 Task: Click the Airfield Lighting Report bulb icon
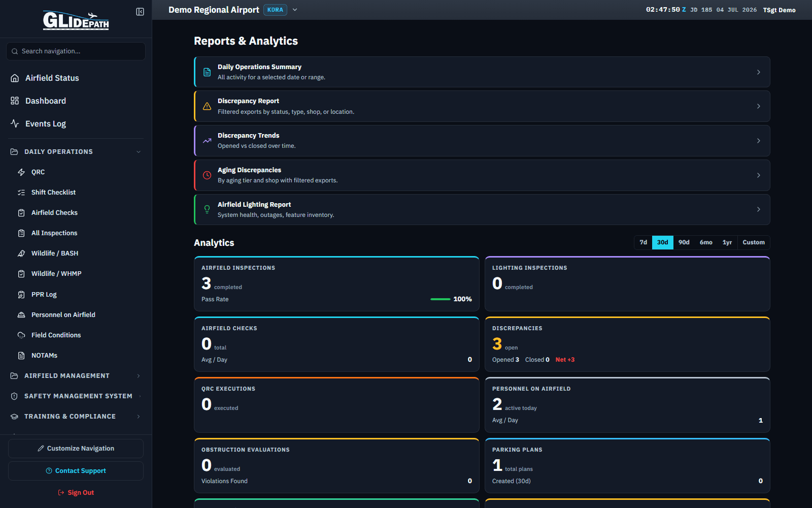coord(207,209)
